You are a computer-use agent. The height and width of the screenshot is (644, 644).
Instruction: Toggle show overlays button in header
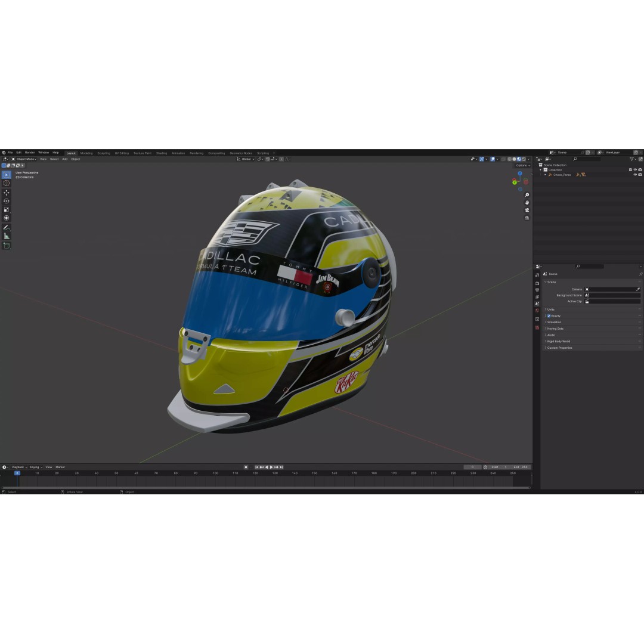[x=493, y=159]
